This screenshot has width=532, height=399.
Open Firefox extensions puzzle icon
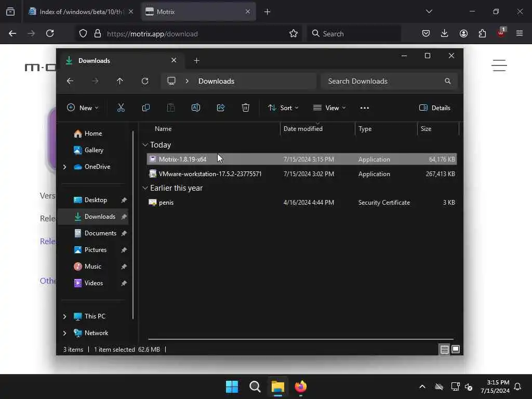coord(482,33)
